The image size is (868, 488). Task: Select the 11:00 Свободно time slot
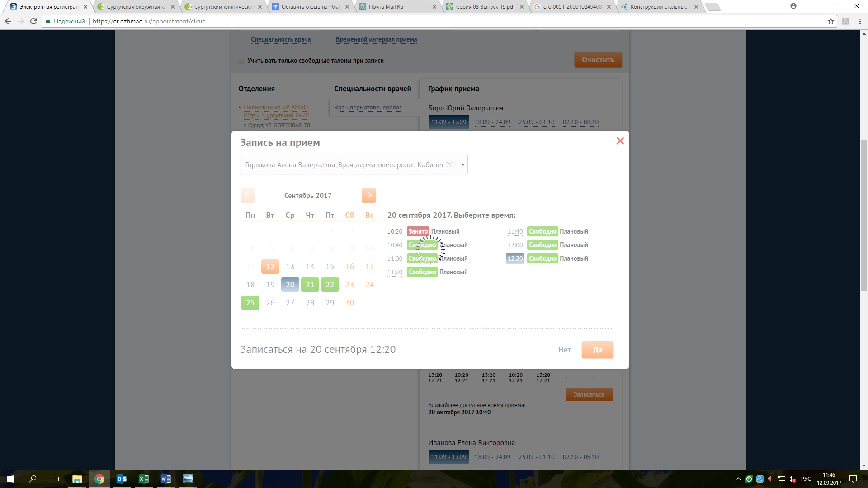click(422, 258)
